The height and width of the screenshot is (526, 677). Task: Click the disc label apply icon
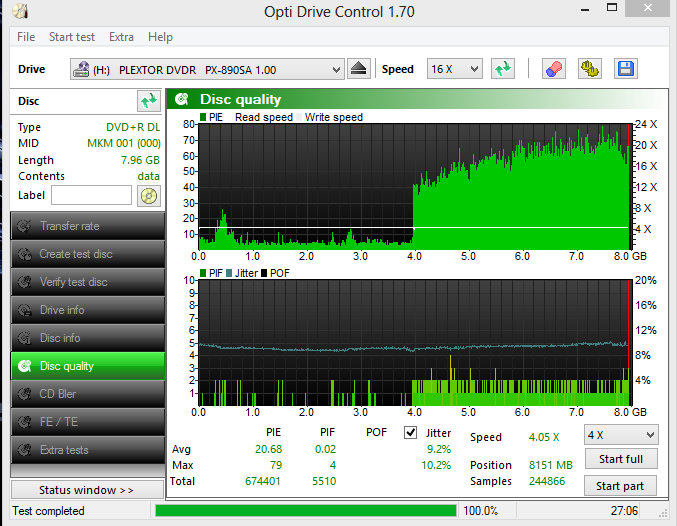click(x=149, y=196)
